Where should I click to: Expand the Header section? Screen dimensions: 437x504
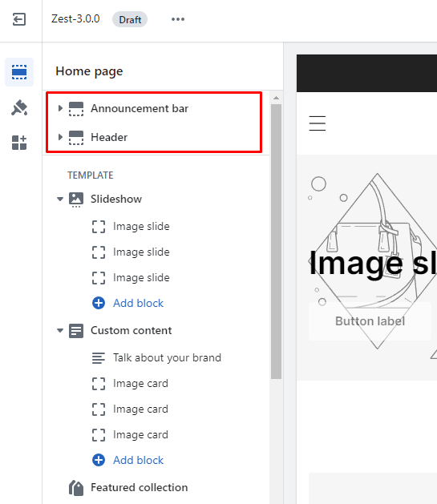(60, 137)
